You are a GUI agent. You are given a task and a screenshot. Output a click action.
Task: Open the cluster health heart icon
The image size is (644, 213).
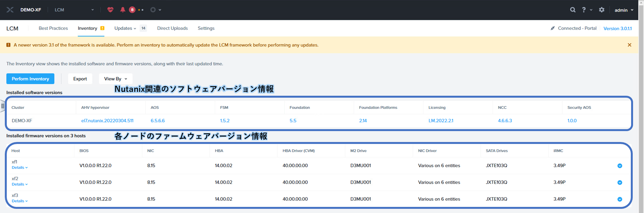[110, 10]
